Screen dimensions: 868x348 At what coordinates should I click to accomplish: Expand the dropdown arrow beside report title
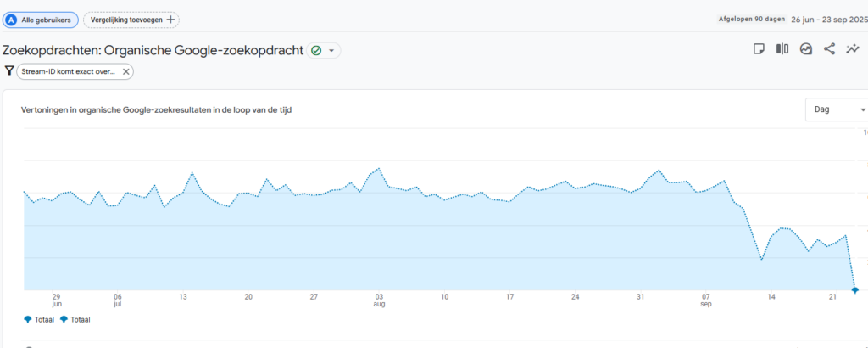pyautogui.click(x=331, y=51)
